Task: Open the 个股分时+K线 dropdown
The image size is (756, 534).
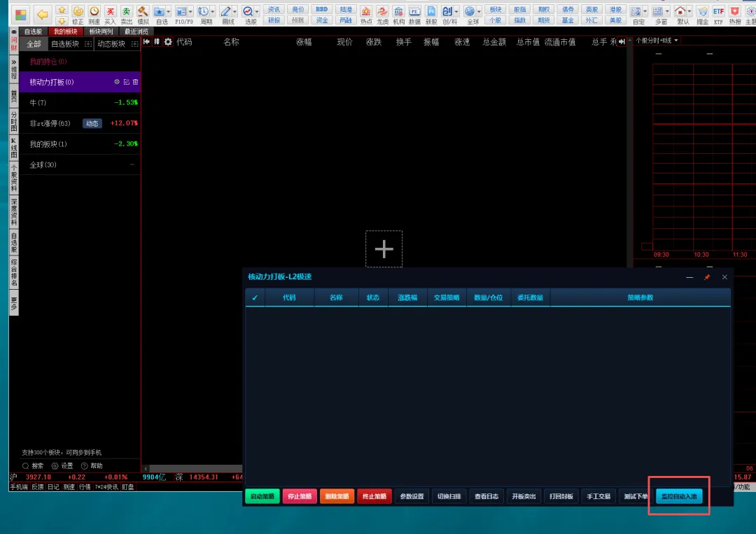Action: pyautogui.click(x=657, y=41)
